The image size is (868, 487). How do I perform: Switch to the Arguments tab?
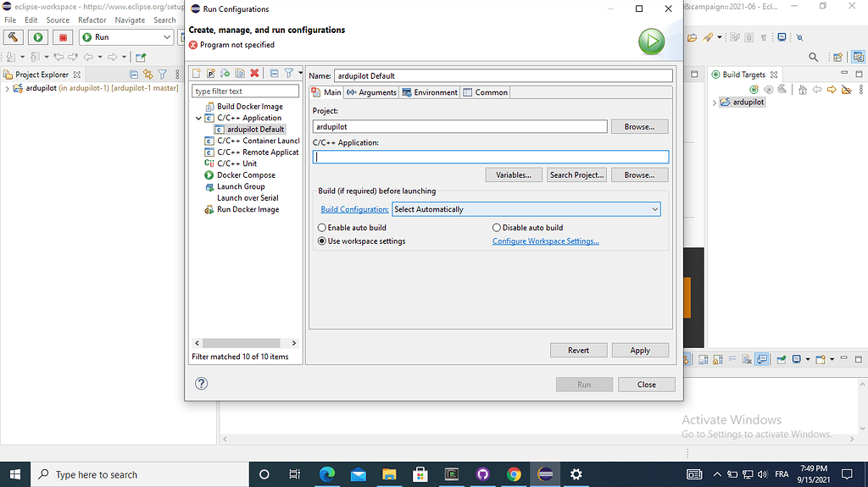371,92
